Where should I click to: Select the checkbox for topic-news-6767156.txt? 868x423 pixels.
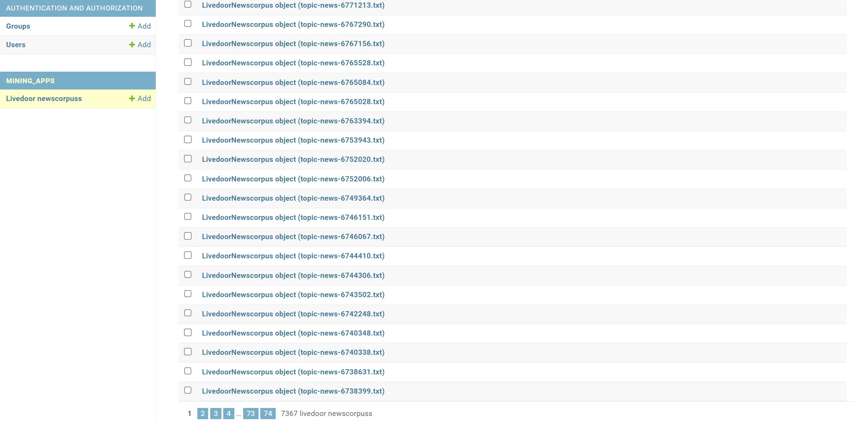point(188,43)
